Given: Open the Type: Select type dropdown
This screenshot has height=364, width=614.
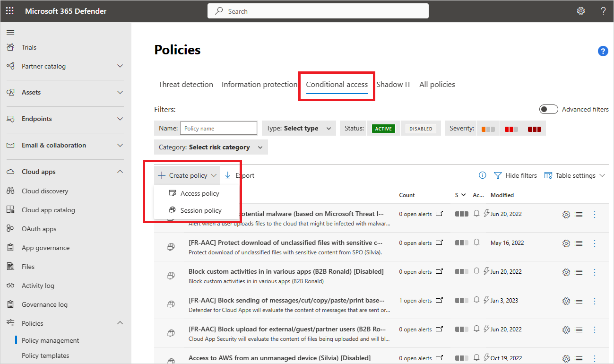Looking at the screenshot, I should click(298, 128).
